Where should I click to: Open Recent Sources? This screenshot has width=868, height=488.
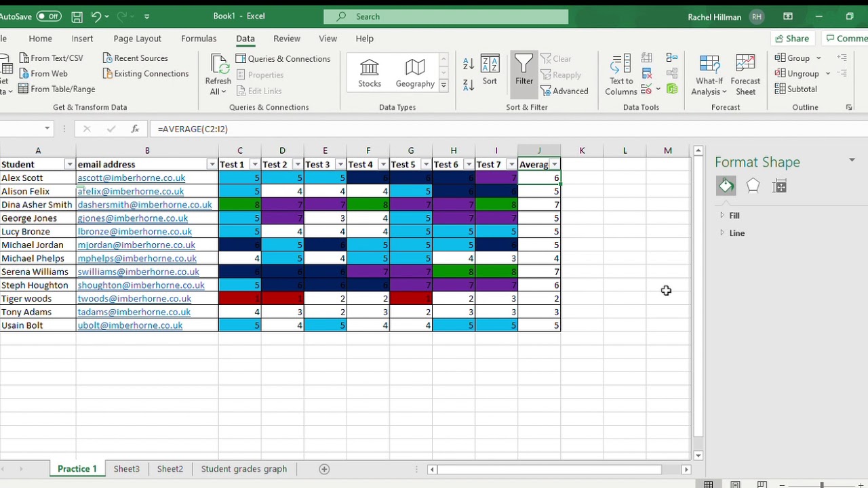[135, 58]
